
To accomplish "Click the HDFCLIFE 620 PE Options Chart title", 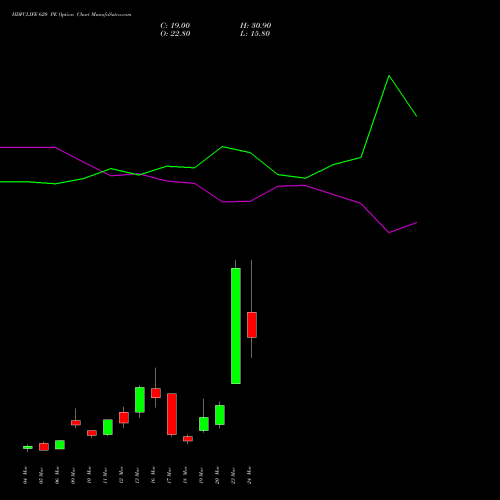I will pyautogui.click(x=71, y=14).
